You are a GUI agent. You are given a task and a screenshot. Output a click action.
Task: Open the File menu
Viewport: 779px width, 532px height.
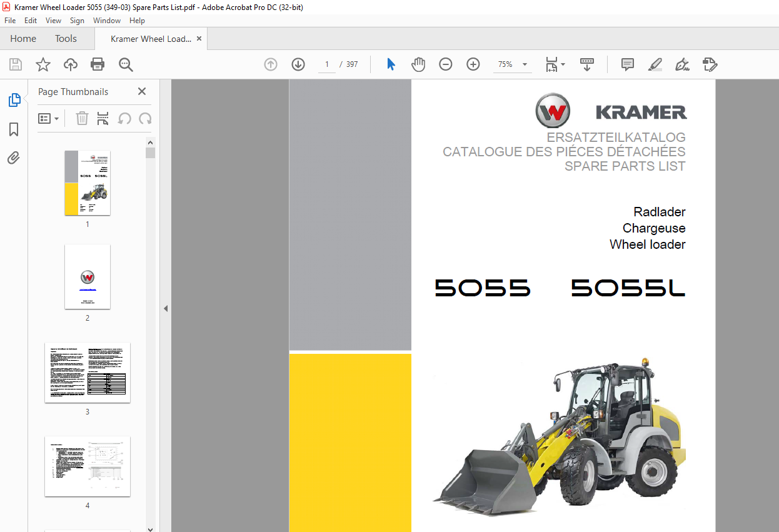coord(10,21)
